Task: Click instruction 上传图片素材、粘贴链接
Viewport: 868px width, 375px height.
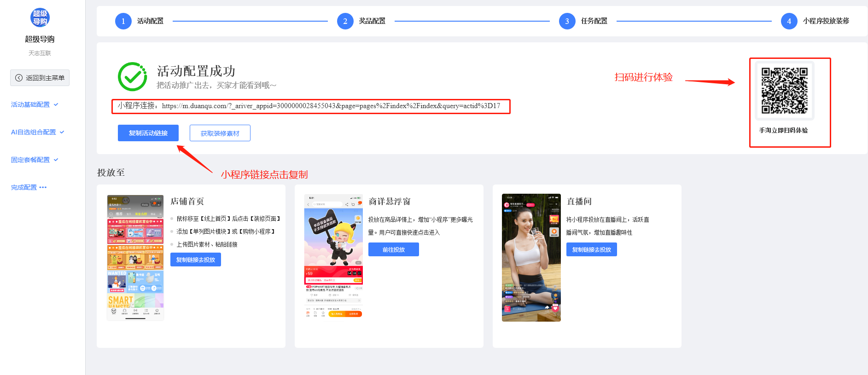Action: tap(207, 244)
